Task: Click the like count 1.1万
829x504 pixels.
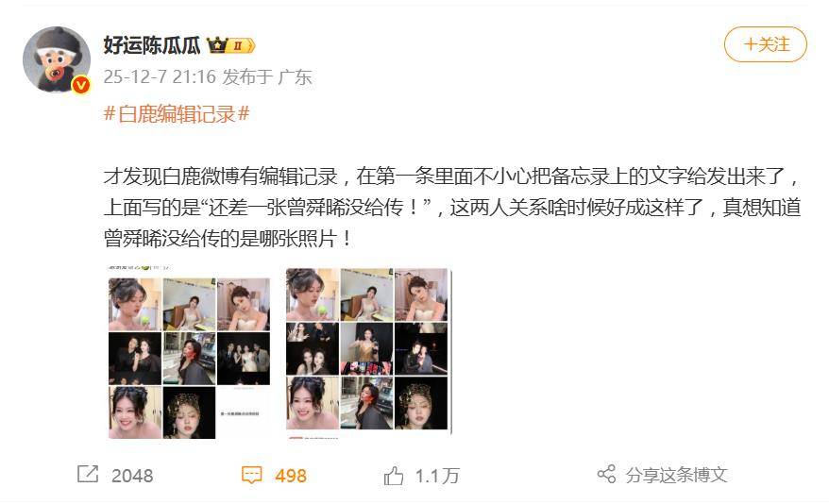Action: point(437,476)
